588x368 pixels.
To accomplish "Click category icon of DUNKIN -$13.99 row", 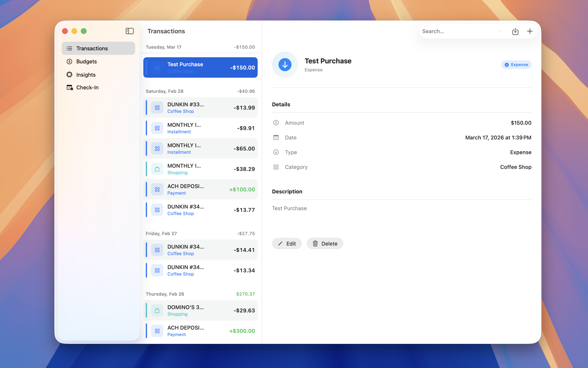I will pos(157,108).
